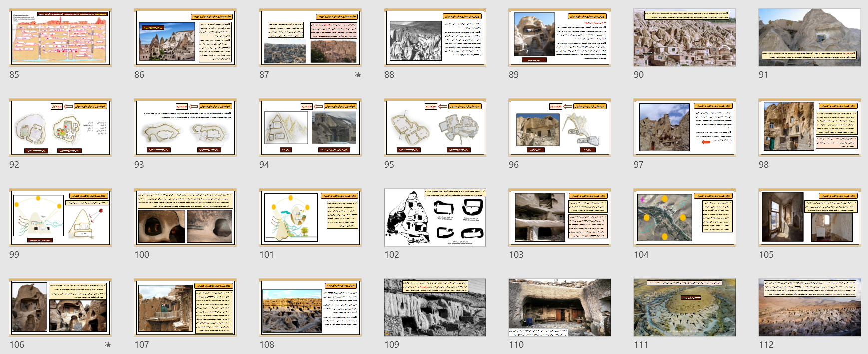Choose slide 91 thumbnail
This screenshot has width=868, height=354.
(x=809, y=38)
